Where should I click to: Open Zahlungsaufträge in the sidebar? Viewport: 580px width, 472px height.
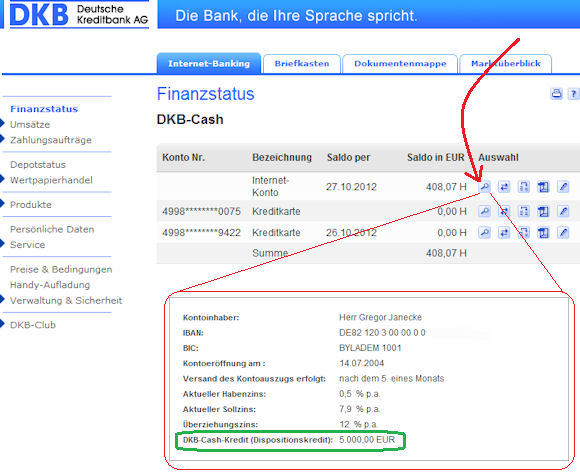pyautogui.click(x=51, y=140)
